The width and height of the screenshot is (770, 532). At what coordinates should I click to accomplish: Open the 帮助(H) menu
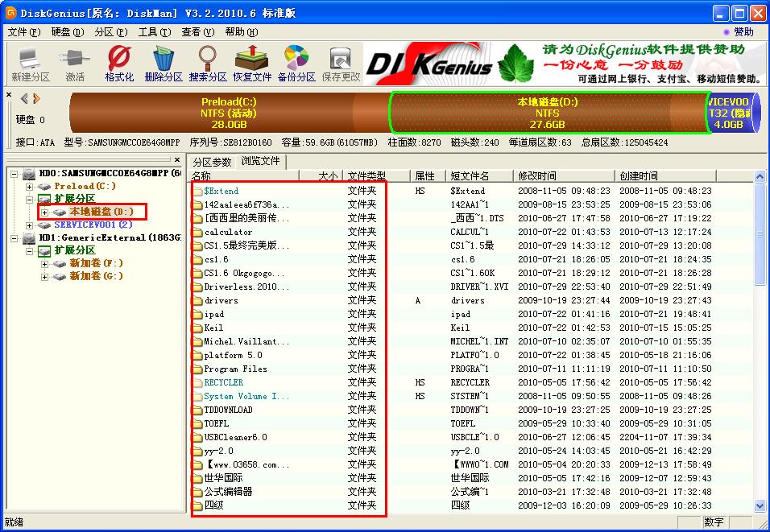[x=241, y=32]
